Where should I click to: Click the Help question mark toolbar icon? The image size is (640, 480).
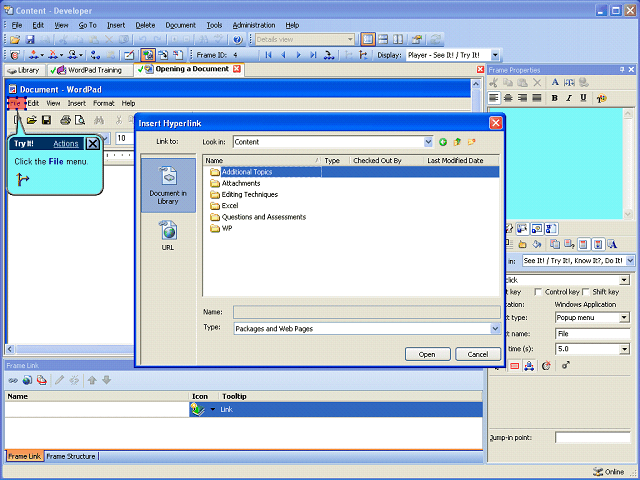pyautogui.click(x=238, y=40)
